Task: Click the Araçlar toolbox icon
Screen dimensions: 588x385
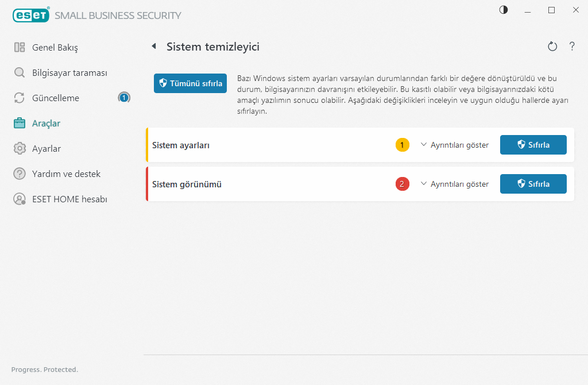Action: point(20,123)
